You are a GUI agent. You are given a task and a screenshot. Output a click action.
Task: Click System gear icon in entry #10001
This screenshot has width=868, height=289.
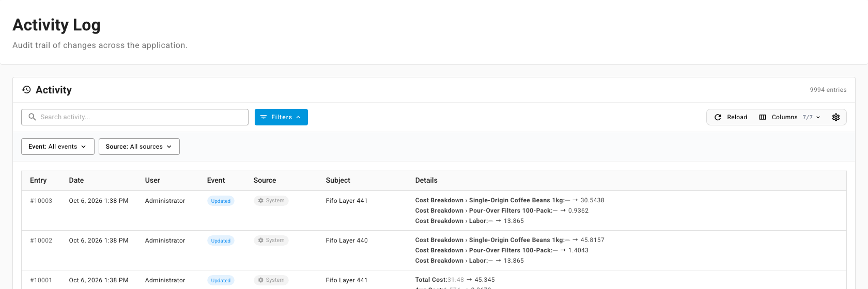pyautogui.click(x=261, y=280)
